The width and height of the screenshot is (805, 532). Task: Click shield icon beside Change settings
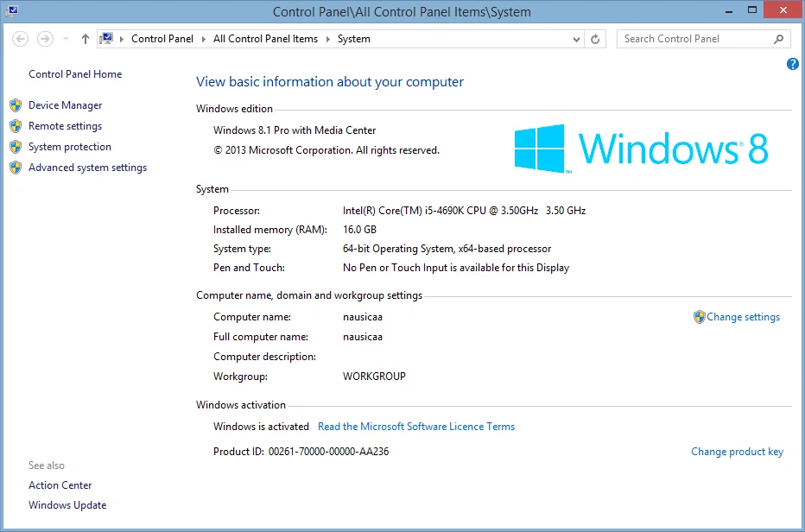click(x=699, y=317)
